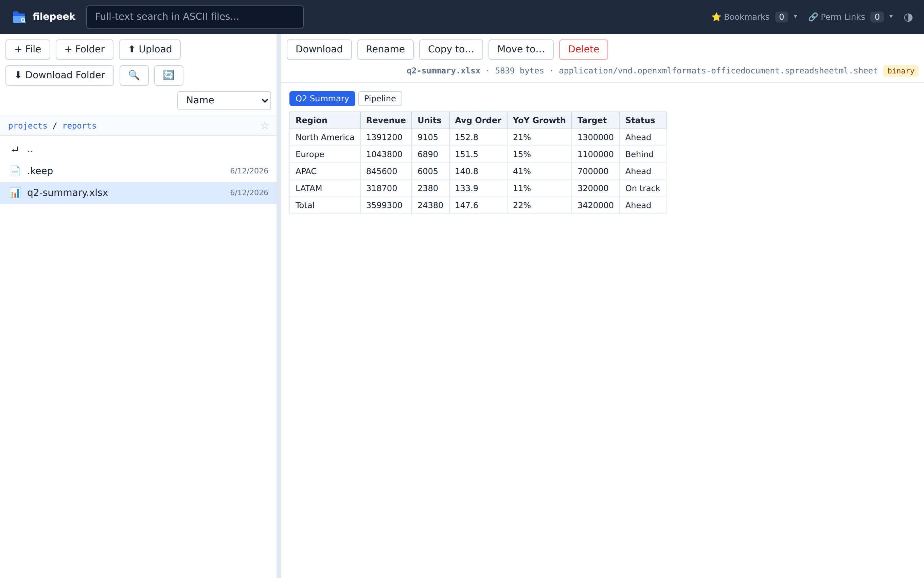This screenshot has width=924, height=578.
Task: Click the filepeek app title
Action: (54, 17)
